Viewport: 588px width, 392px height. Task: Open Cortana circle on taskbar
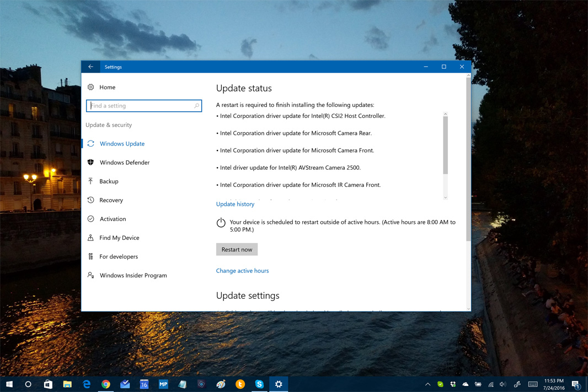(x=28, y=384)
